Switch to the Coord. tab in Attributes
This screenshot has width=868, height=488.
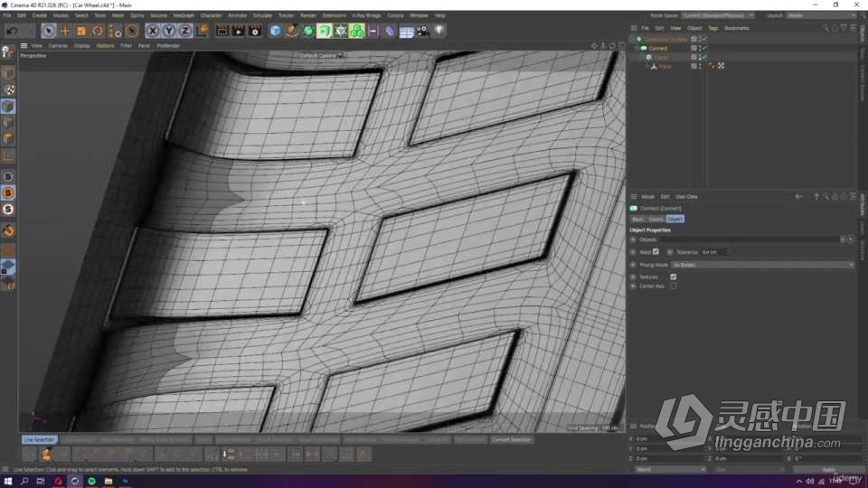tap(656, 219)
